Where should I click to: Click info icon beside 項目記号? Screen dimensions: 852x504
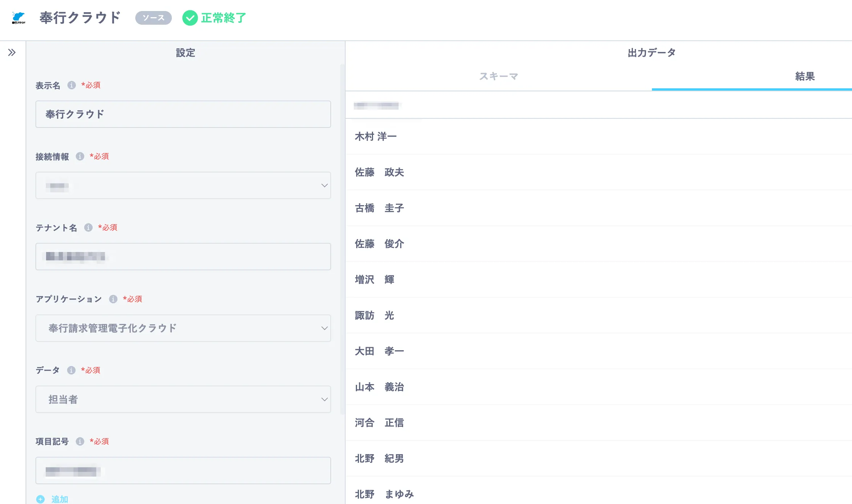coord(80,442)
